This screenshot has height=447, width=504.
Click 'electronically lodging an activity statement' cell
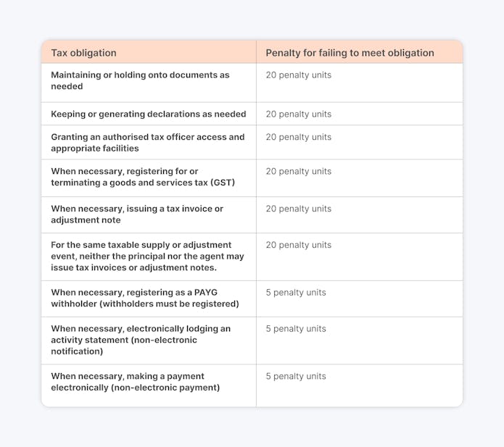141,340
